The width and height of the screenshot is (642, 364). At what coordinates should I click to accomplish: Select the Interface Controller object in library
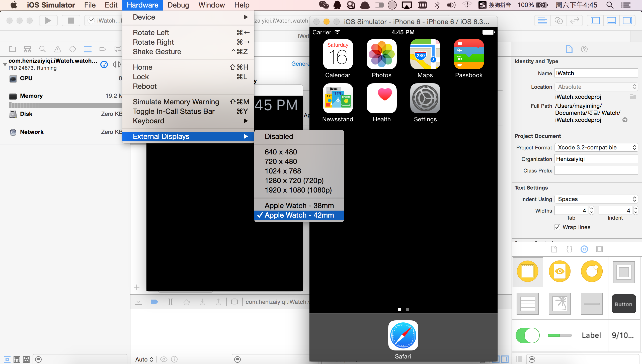528,272
